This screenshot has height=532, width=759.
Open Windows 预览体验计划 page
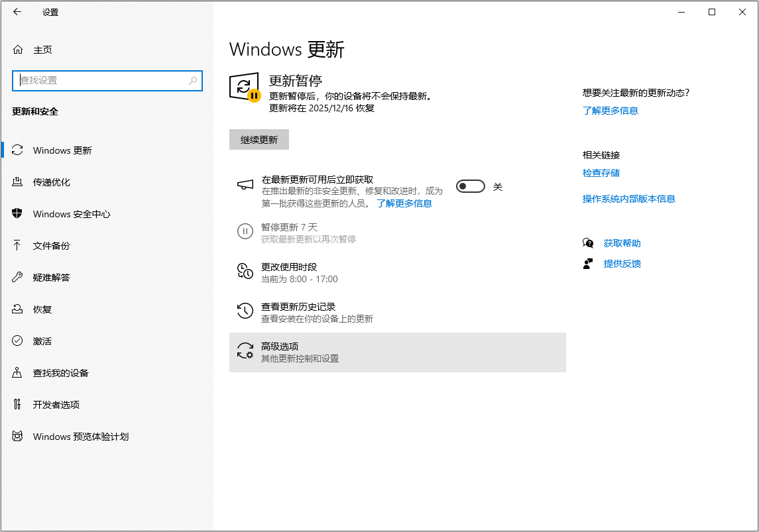80,437
